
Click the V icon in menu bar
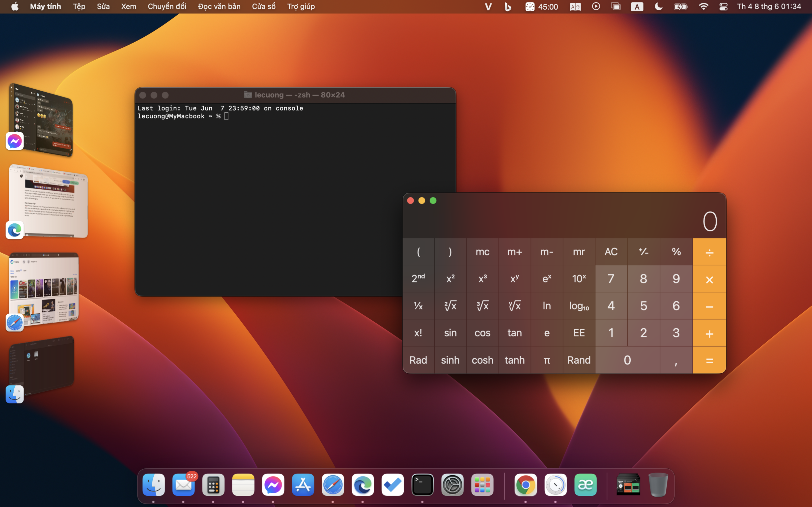tap(488, 6)
